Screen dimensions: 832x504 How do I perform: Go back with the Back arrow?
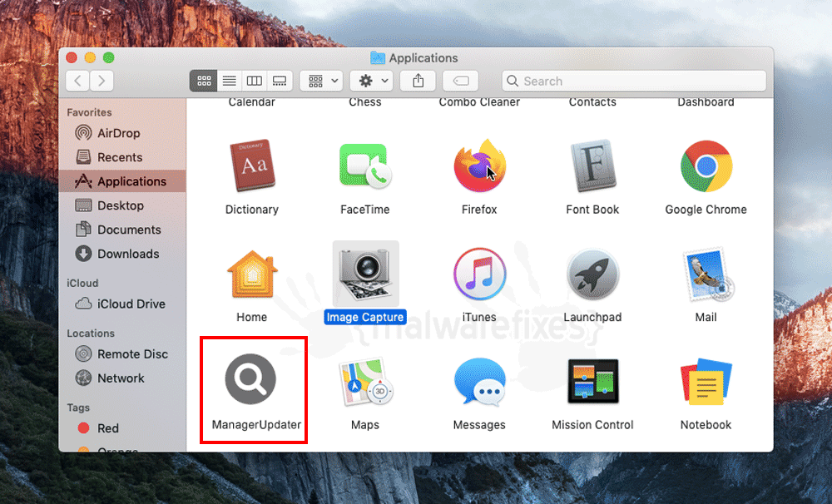(78, 81)
